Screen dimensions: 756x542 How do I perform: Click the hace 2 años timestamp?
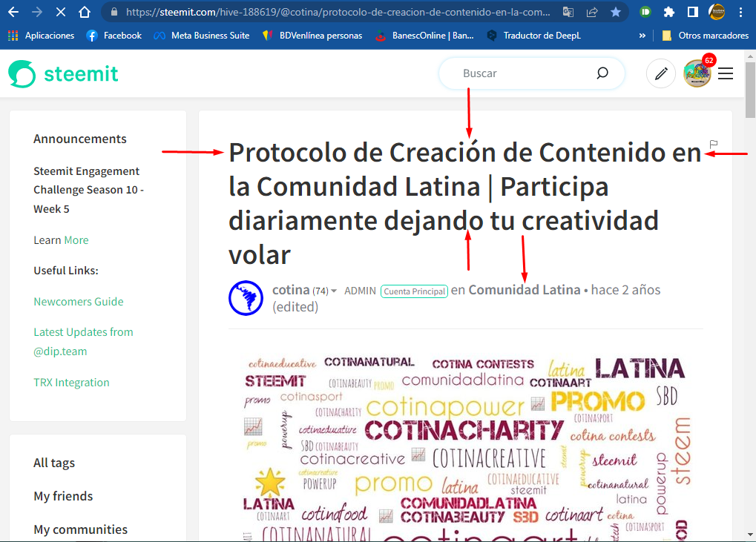coord(626,290)
